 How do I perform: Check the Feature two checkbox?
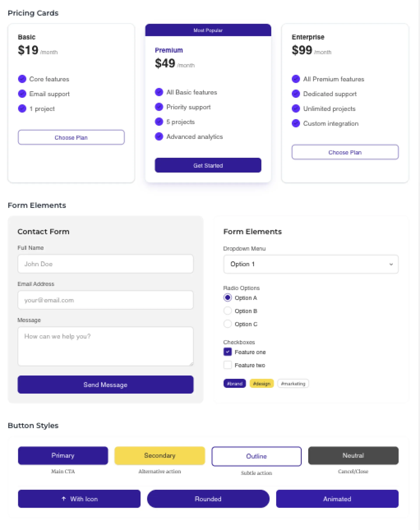point(227,365)
